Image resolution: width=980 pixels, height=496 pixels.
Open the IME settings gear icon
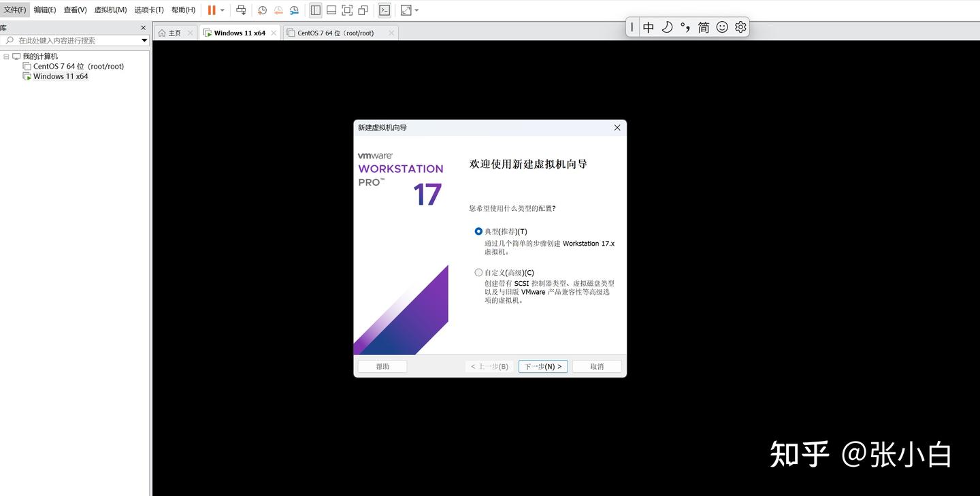tap(740, 27)
